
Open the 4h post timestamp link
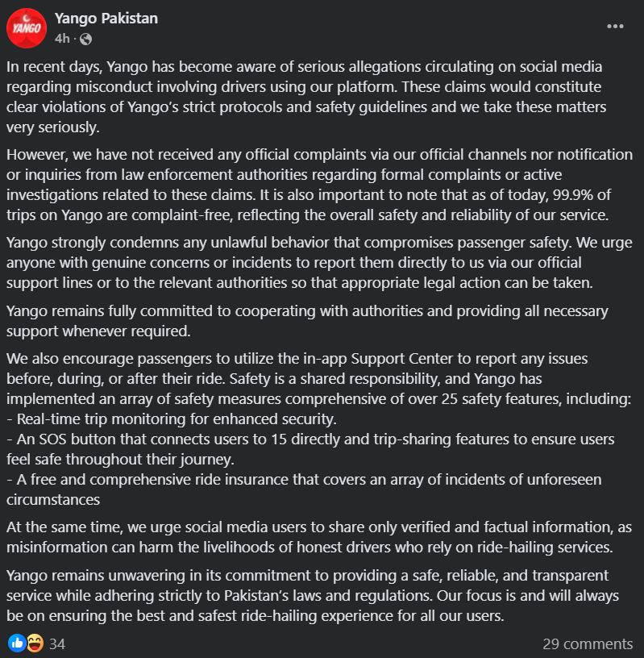tap(62, 39)
